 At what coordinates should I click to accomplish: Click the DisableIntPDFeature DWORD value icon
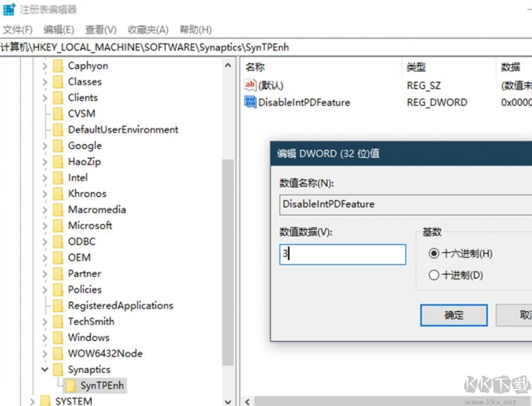[x=250, y=102]
